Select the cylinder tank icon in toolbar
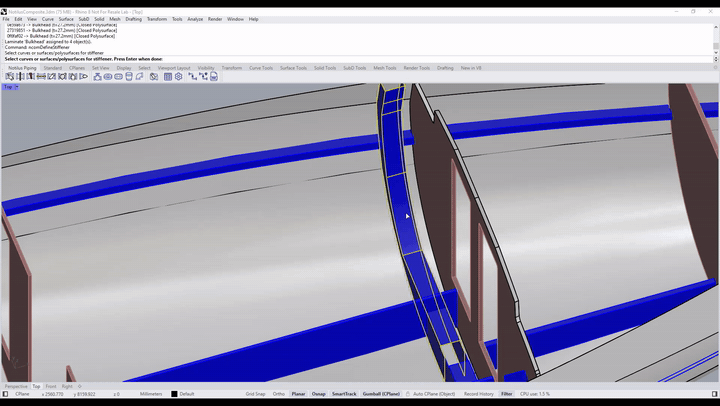 coord(129,77)
